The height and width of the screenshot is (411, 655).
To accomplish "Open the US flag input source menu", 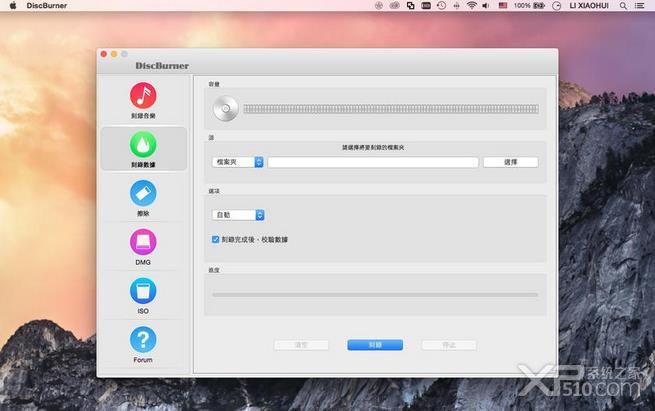I will (x=503, y=5).
